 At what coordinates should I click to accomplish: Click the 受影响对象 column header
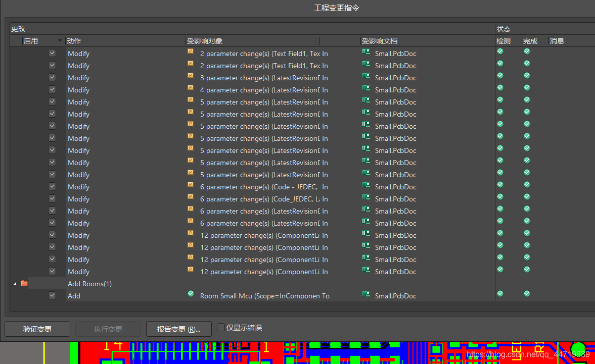click(205, 41)
